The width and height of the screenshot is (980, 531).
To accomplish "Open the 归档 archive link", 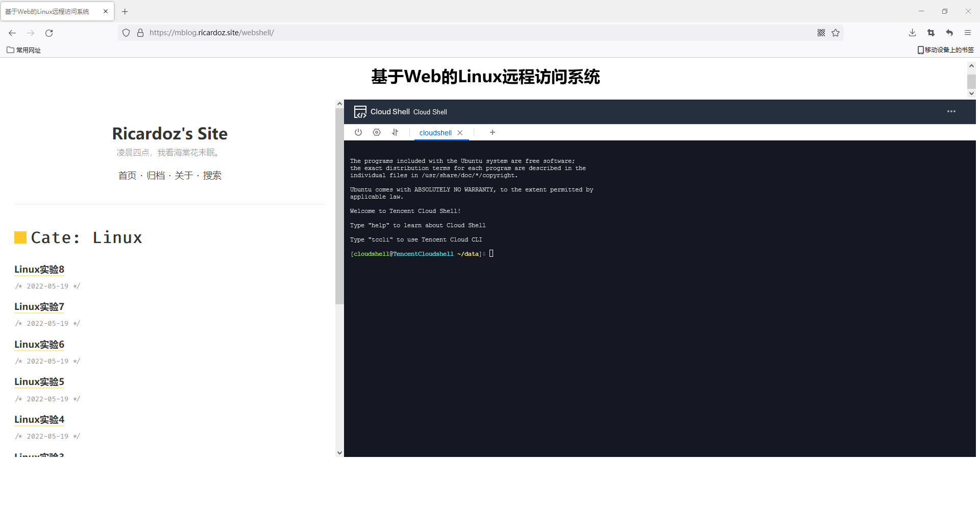I will click(156, 176).
